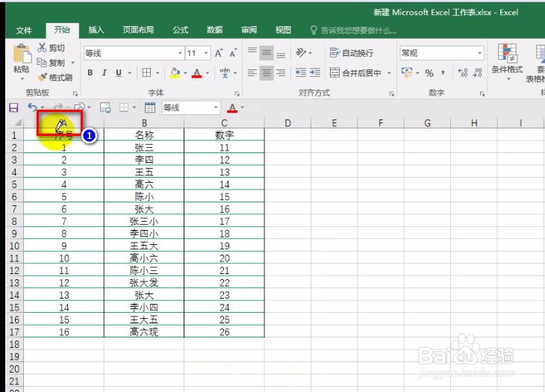
Task: Open number group dialog launcher
Action: coord(482,93)
